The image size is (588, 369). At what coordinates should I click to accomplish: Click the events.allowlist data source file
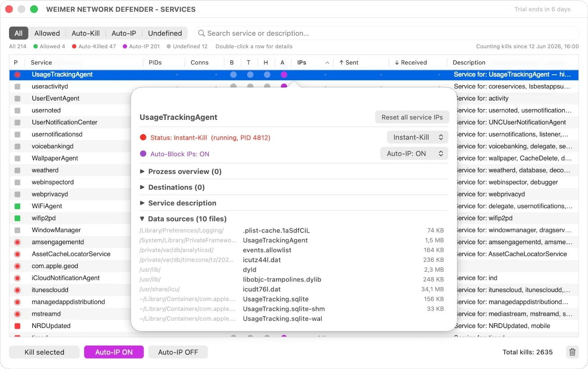click(x=267, y=250)
